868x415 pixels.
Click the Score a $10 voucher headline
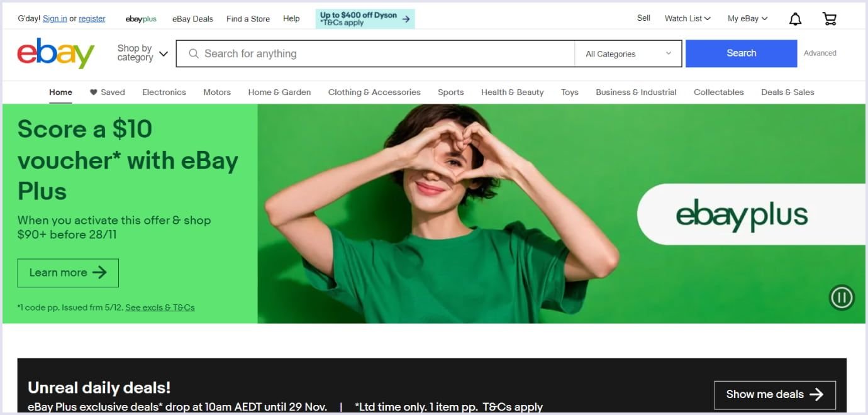[x=128, y=160]
